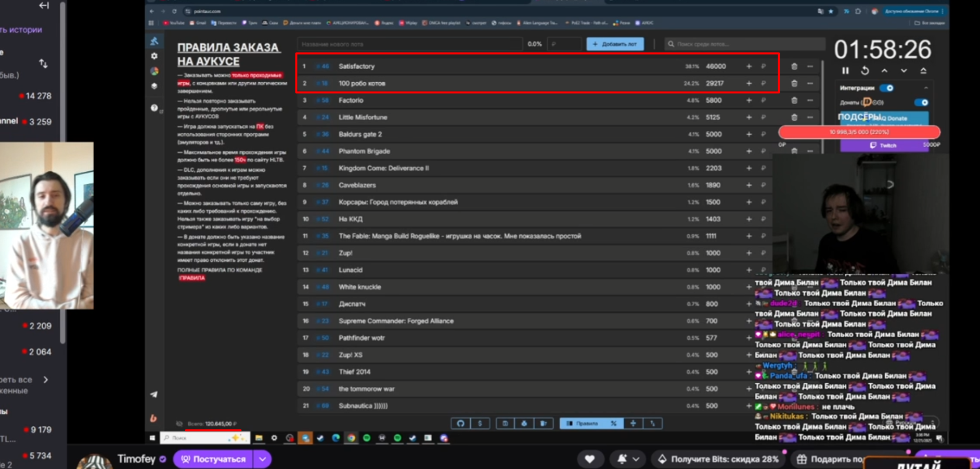
Task: Delete the Factorio lot with trash icon
Action: [x=794, y=100]
